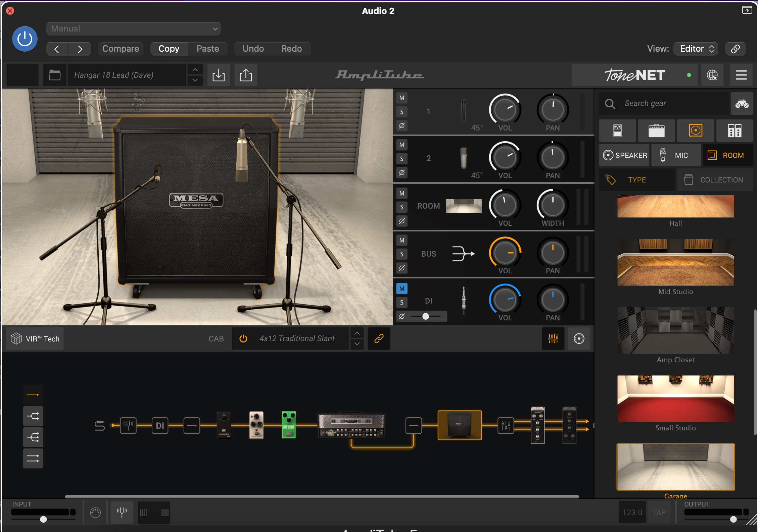
Task: Click the cab mixer sliders icon
Action: pyautogui.click(x=553, y=338)
